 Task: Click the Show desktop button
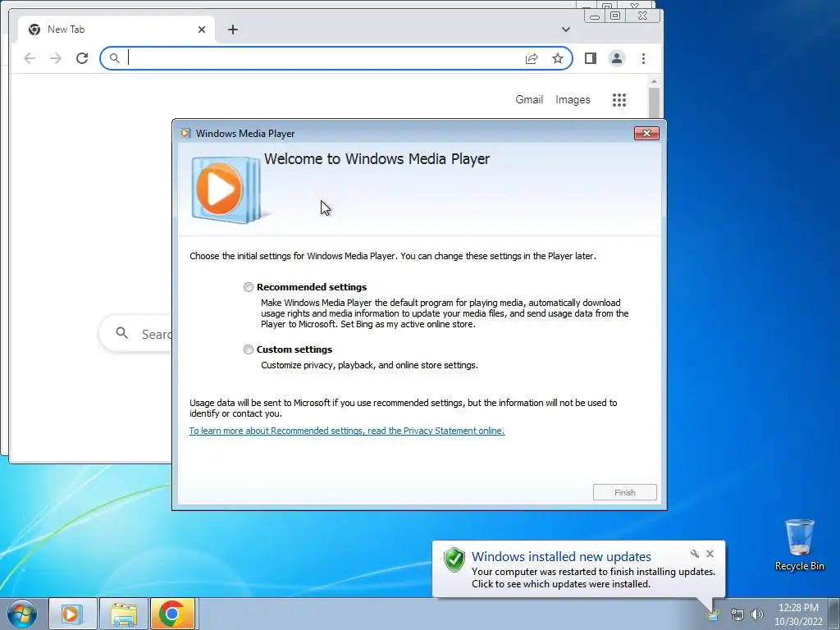[x=833, y=614]
